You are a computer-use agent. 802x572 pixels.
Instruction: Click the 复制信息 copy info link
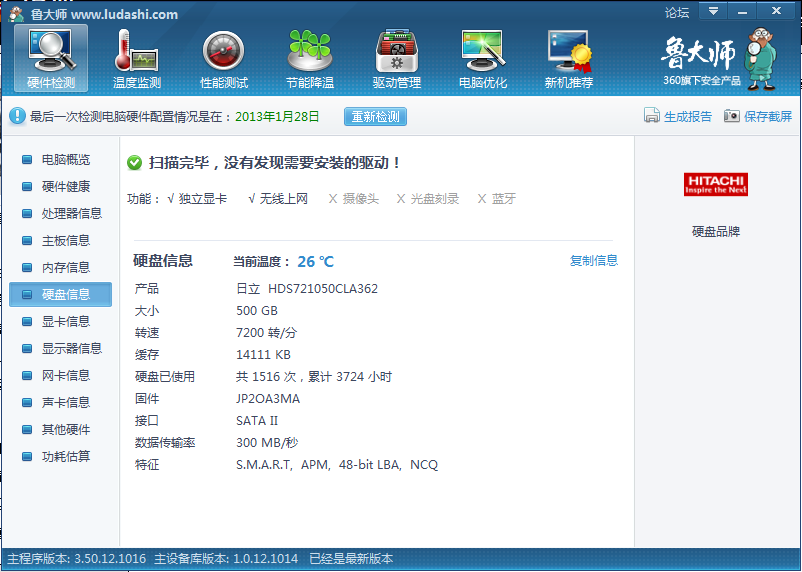[x=594, y=260]
